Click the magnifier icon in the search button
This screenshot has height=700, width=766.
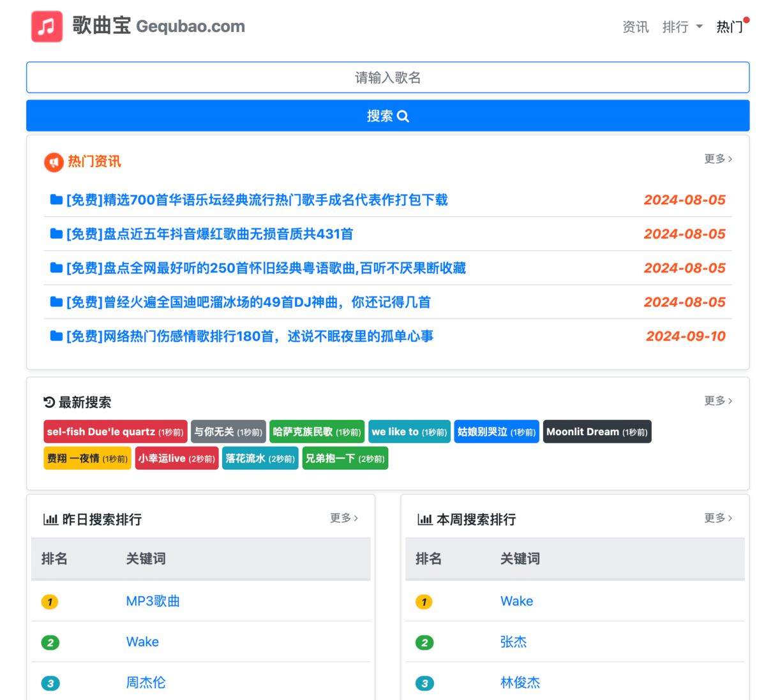(403, 115)
